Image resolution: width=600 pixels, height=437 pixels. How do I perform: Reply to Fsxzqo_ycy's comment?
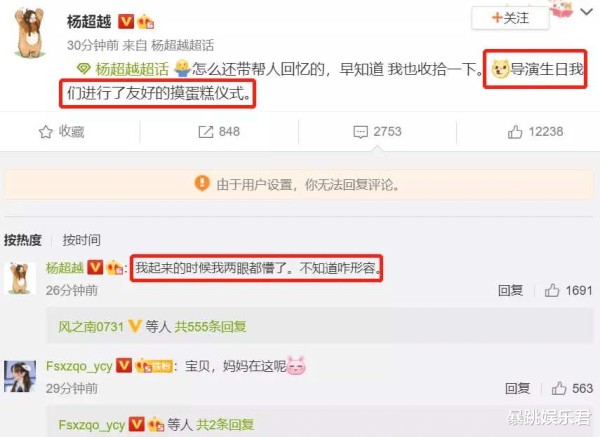pyautogui.click(x=517, y=388)
